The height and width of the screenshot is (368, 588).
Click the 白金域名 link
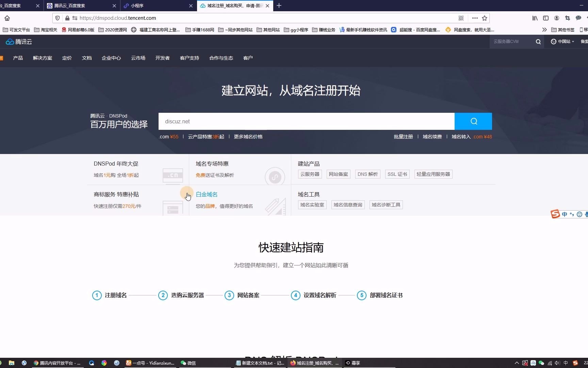[207, 194]
